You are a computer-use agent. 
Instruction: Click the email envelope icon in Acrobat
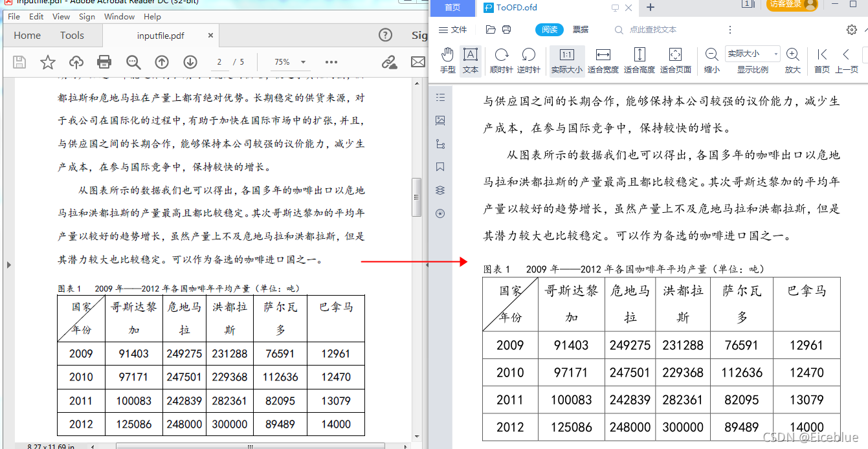pos(418,62)
